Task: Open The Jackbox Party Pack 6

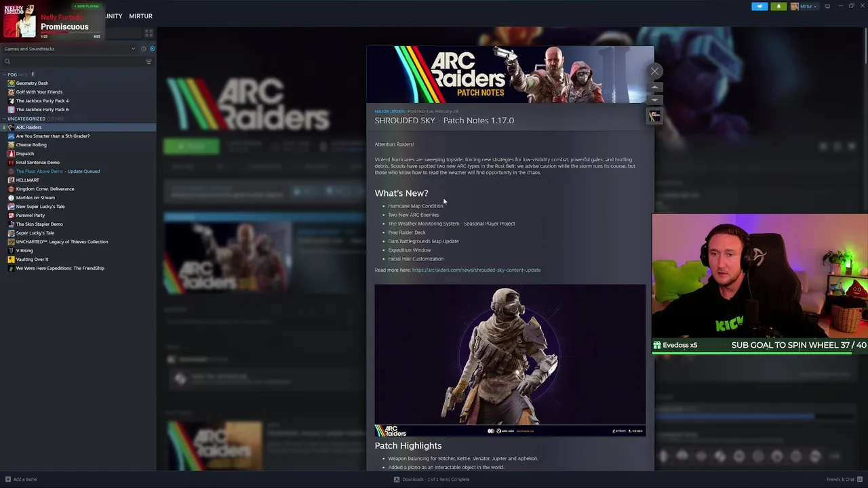Action: tap(42, 110)
